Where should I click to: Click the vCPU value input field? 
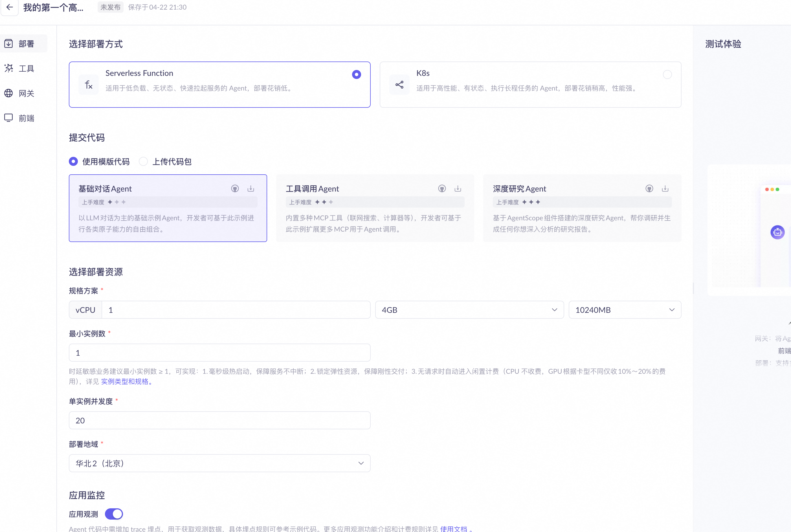(x=236, y=310)
